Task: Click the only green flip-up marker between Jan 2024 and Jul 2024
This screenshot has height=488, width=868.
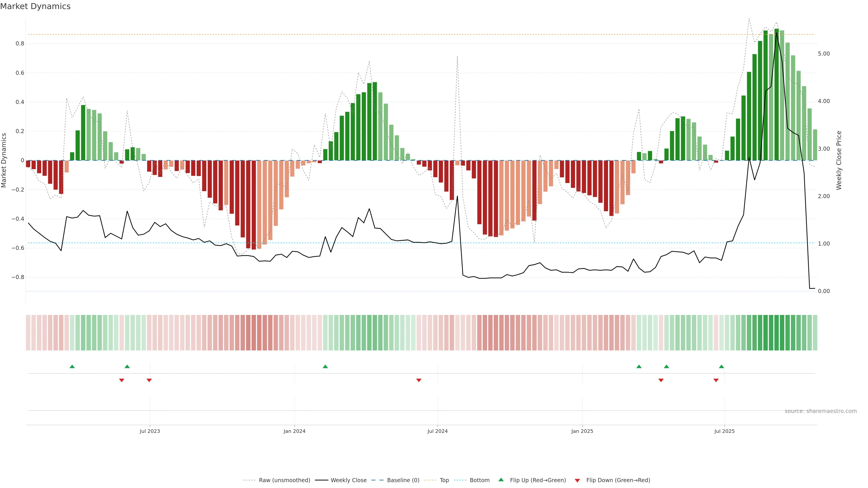Action: click(325, 366)
